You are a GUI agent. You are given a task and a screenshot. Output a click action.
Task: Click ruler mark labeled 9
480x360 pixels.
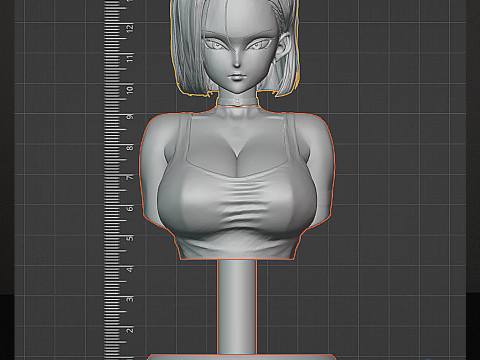pyautogui.click(x=130, y=117)
